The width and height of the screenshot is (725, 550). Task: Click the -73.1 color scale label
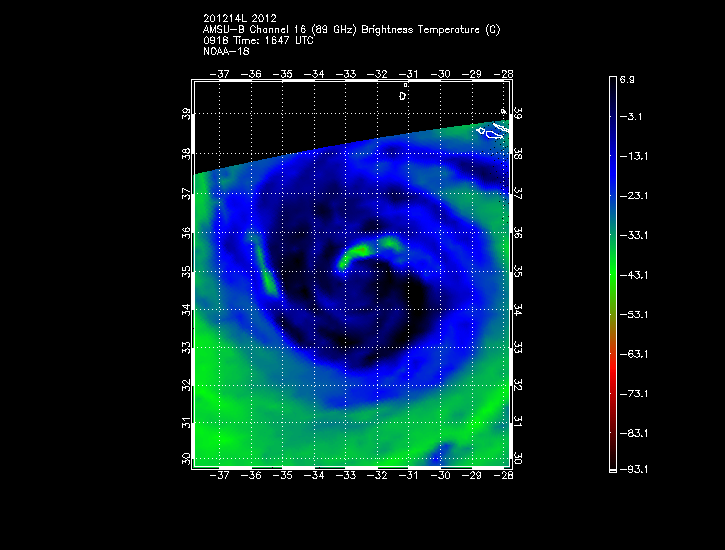[x=633, y=394]
